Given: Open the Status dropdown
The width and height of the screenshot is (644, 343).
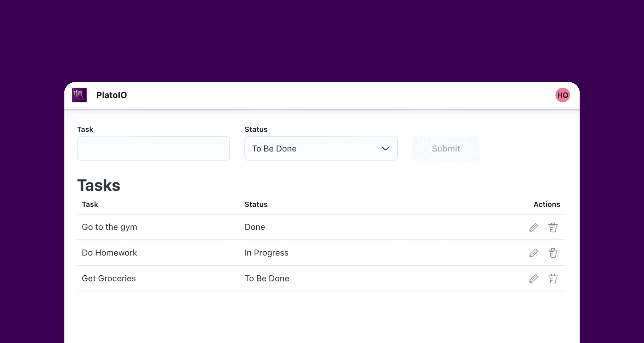Looking at the screenshot, I should (320, 148).
